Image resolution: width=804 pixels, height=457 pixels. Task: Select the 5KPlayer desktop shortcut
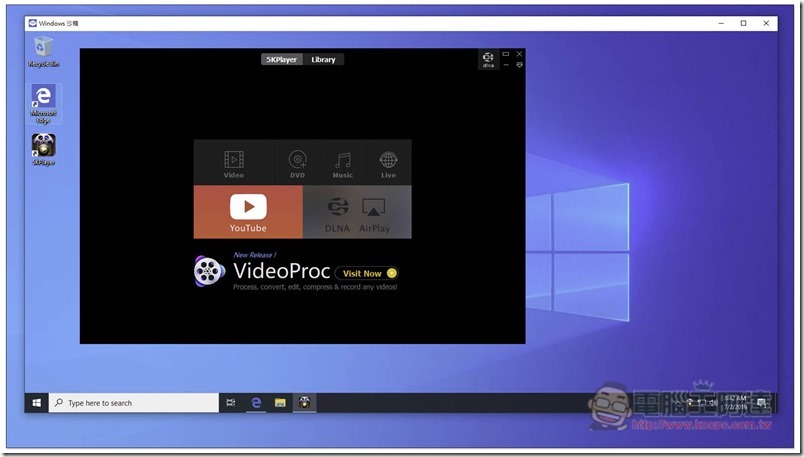coord(44,149)
